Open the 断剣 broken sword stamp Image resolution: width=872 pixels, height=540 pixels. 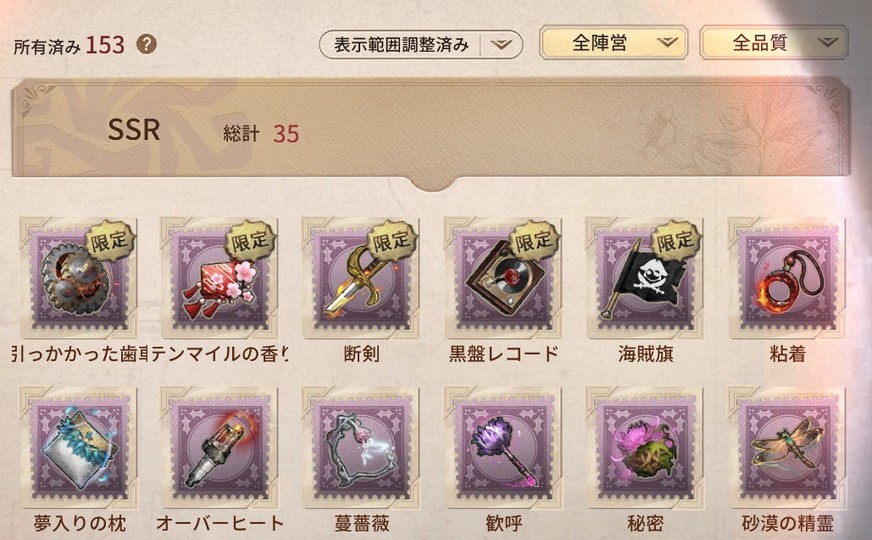click(361, 278)
